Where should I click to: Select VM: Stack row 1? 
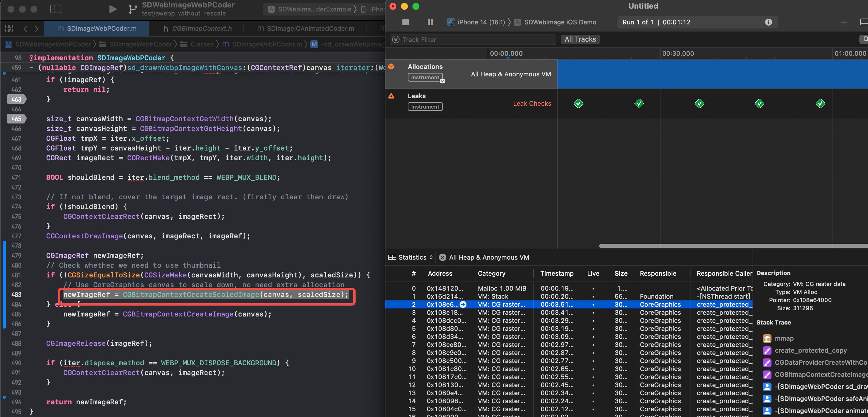click(x=569, y=296)
